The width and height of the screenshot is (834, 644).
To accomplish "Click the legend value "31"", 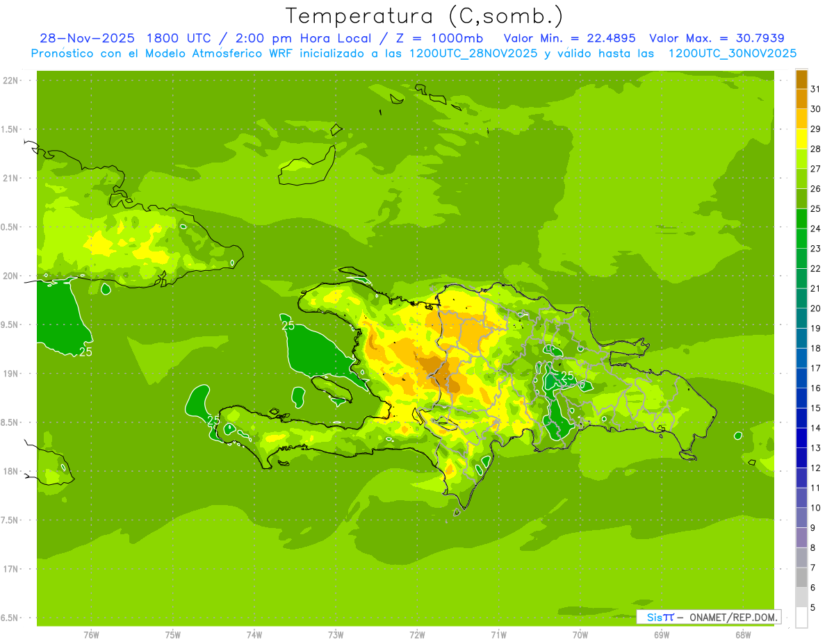I will pyautogui.click(x=815, y=88).
